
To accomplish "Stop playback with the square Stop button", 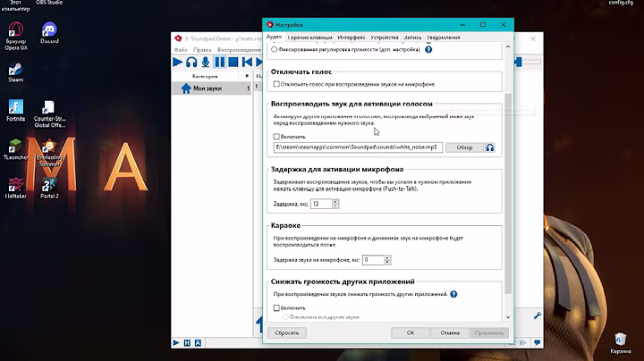I will [233, 63].
